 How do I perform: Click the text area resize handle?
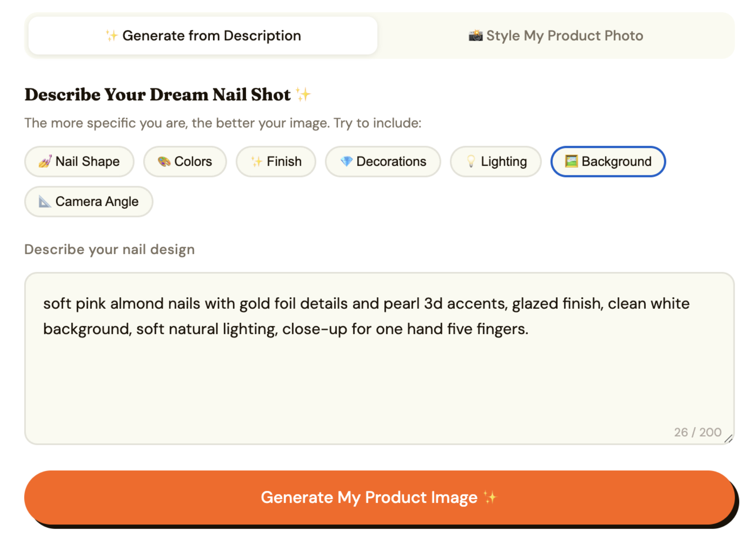(729, 439)
